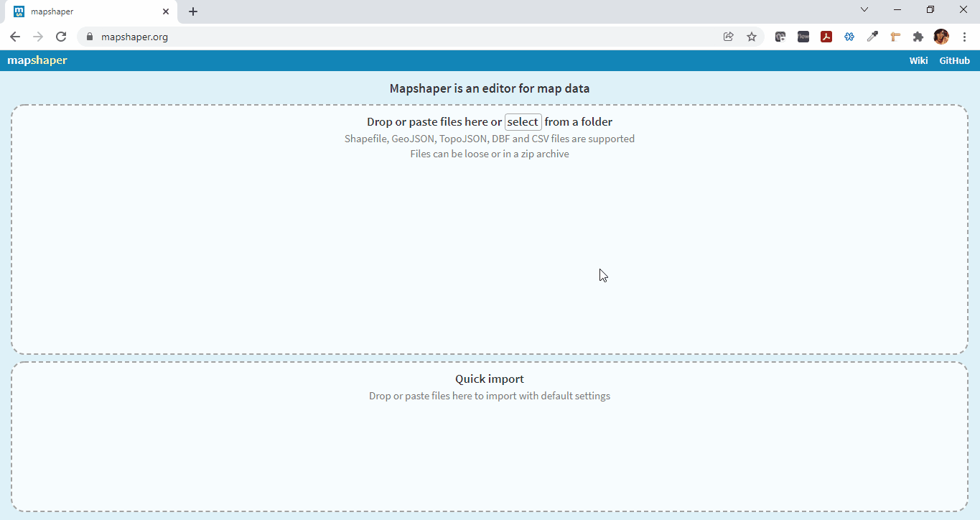Image resolution: width=980 pixels, height=520 pixels.
Task: Open the Adobe Acrobat extension
Action: 826,37
